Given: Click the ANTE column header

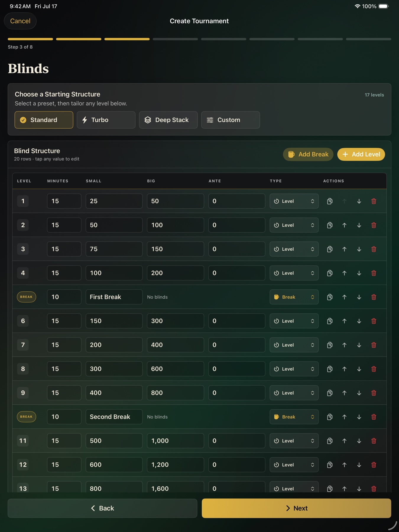Looking at the screenshot, I should pyautogui.click(x=215, y=181).
